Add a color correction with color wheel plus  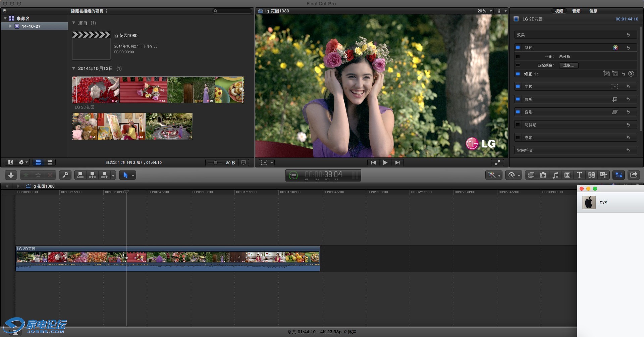point(615,48)
